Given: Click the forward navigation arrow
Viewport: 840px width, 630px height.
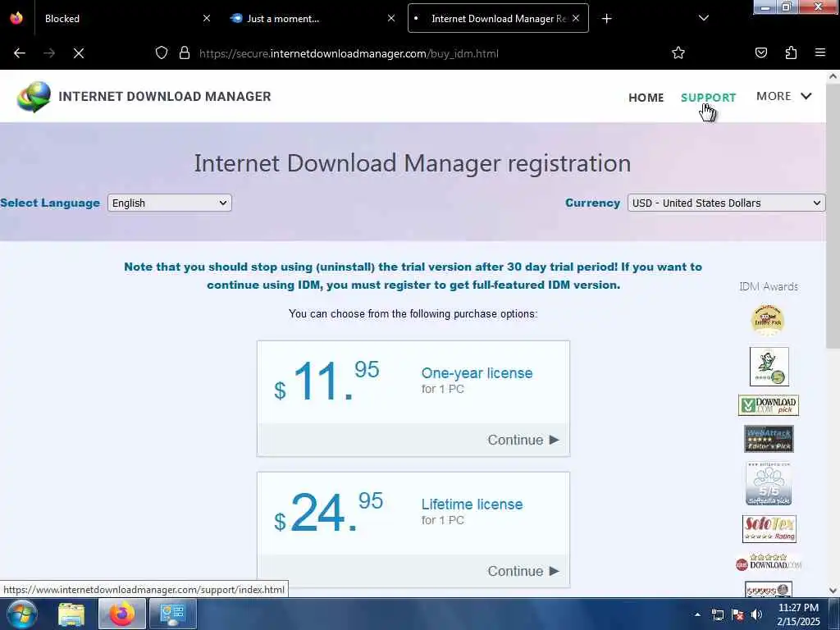Looking at the screenshot, I should [49, 53].
